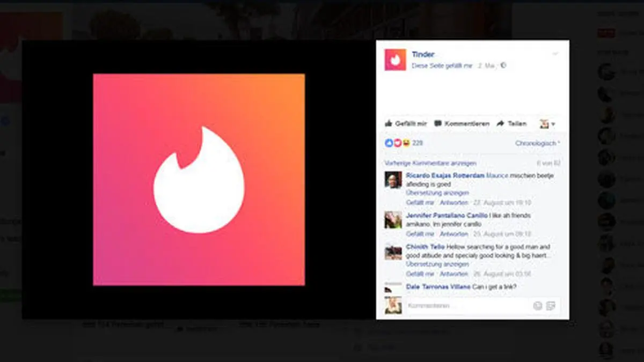This screenshot has height=362, width=644.
Task: Click Kommentieren speech bubble button
Action: point(462,123)
